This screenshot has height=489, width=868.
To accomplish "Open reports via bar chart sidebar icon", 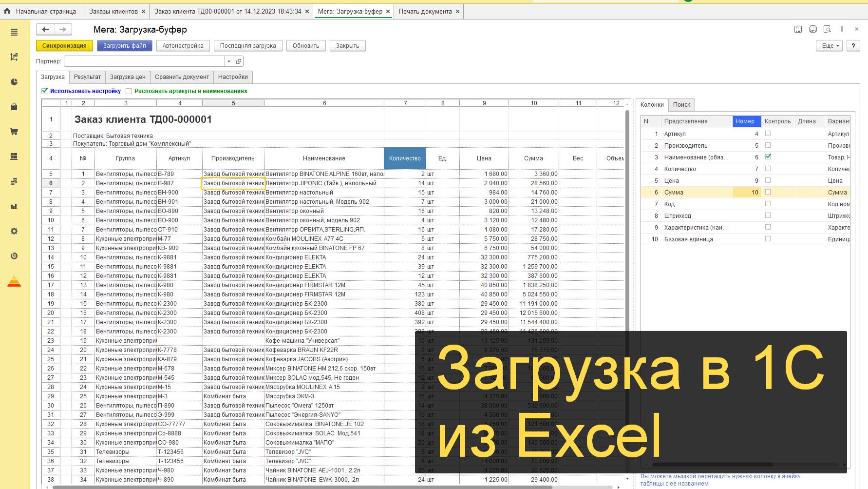I will tap(14, 206).
